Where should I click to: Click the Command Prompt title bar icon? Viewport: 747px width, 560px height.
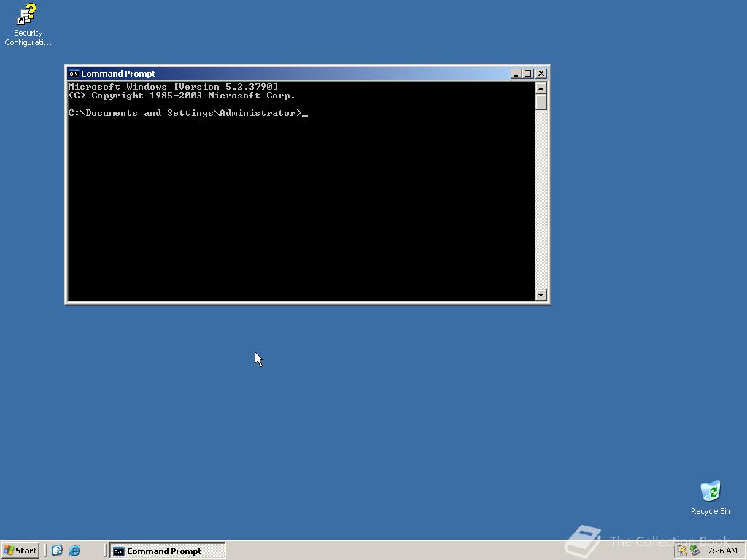coord(74,74)
